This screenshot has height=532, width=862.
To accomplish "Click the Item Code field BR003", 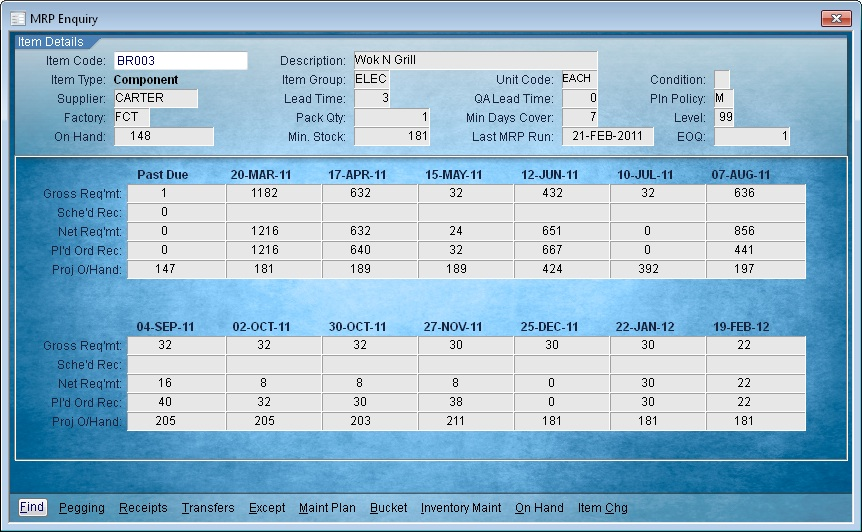I will coord(181,60).
